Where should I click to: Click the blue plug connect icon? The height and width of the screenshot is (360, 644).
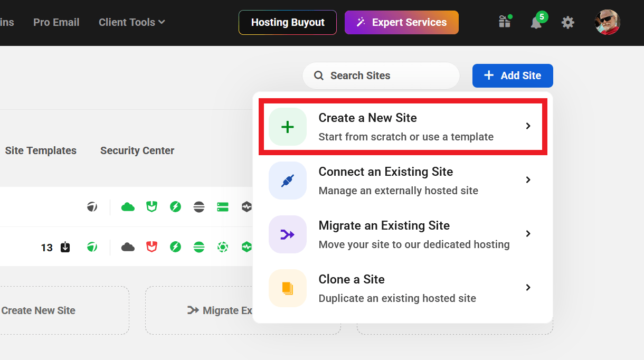tap(288, 181)
